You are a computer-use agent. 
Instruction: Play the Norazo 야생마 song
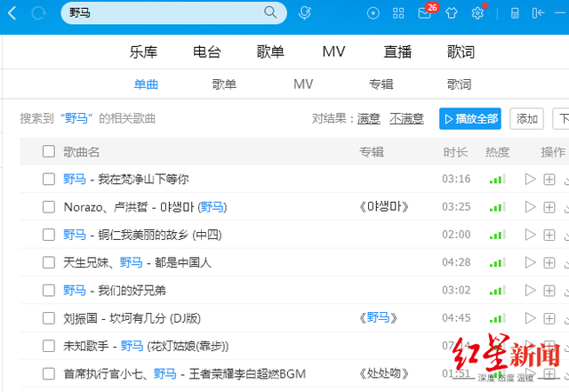[530, 207]
